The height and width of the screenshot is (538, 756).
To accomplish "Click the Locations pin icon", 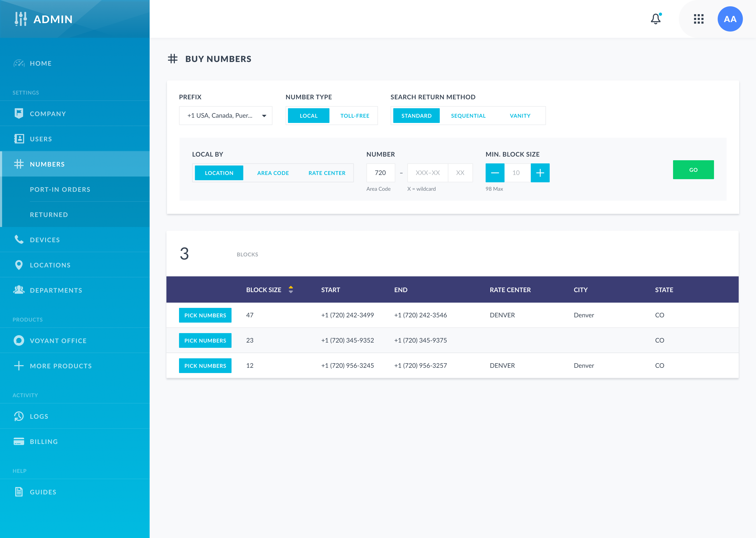I will [19, 265].
